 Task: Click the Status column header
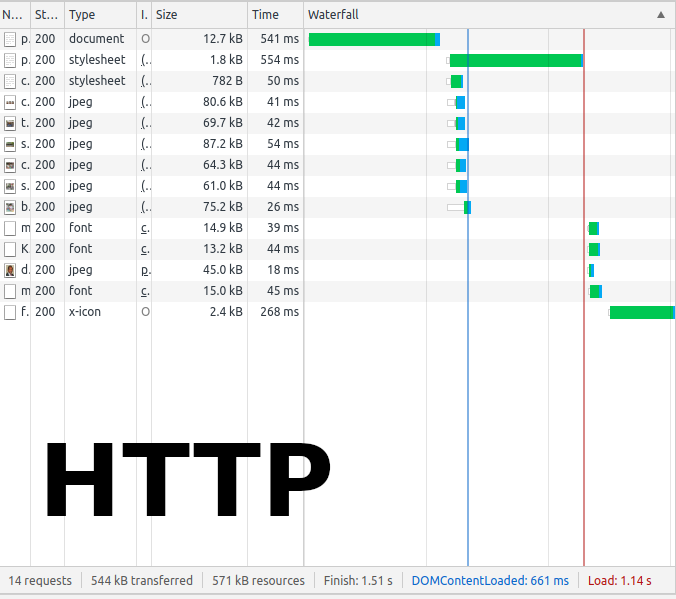(x=47, y=15)
